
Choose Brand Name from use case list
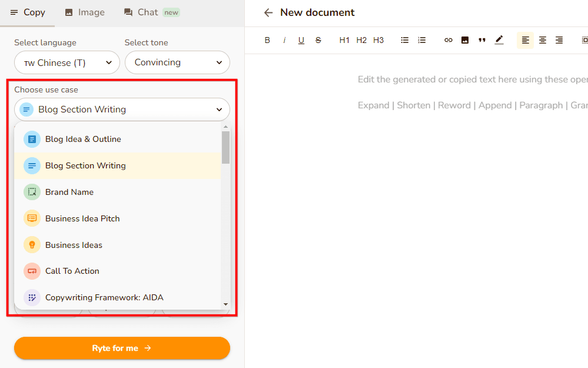pos(69,192)
